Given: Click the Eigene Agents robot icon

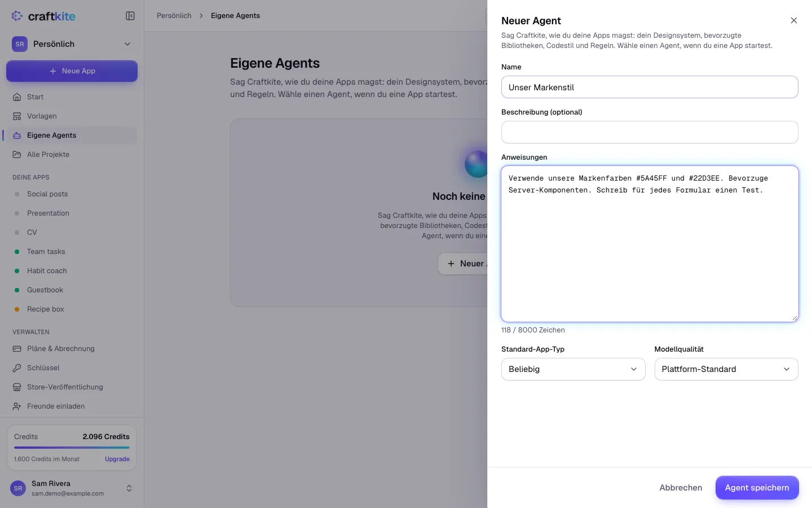Looking at the screenshot, I should (17, 135).
